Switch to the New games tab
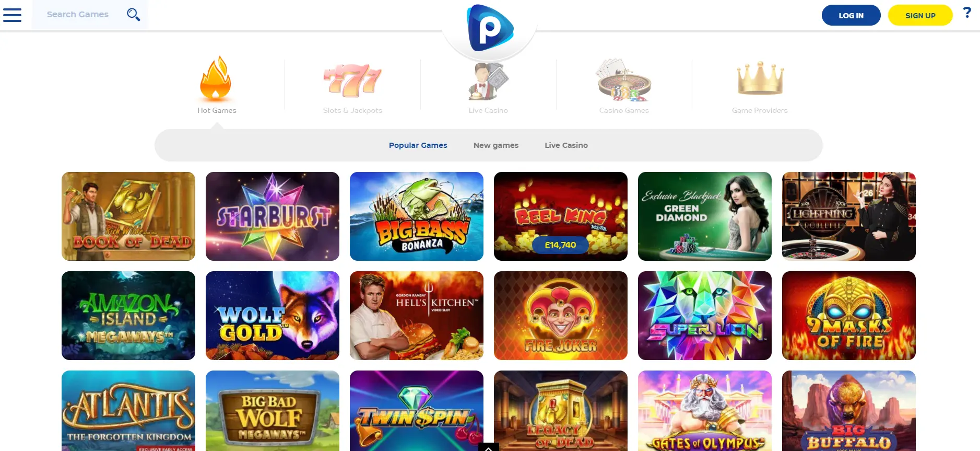 point(496,145)
